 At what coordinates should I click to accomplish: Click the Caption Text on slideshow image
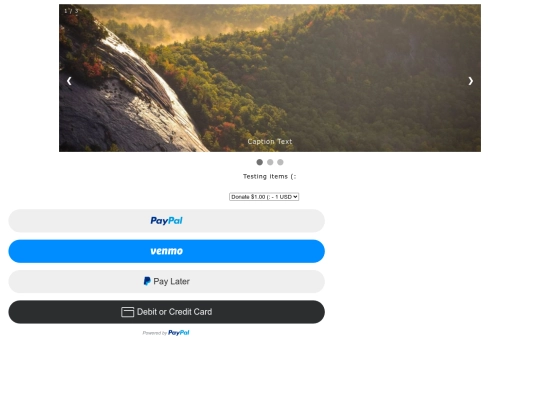coord(270,142)
